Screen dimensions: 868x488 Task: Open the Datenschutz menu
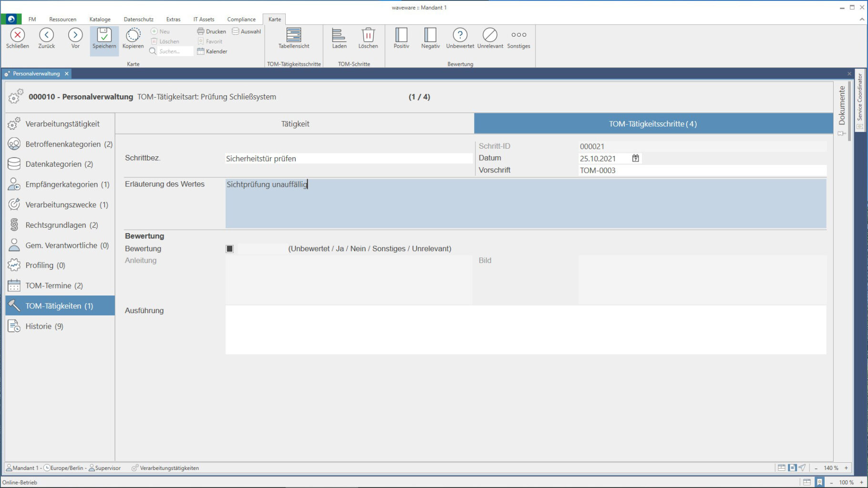(138, 20)
